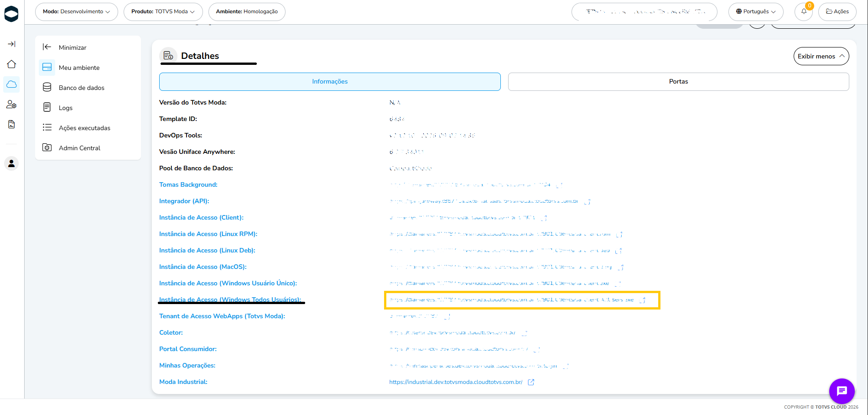Image resolution: width=868 pixels, height=415 pixels.
Task: Click the Logs document icon
Action: 47,107
